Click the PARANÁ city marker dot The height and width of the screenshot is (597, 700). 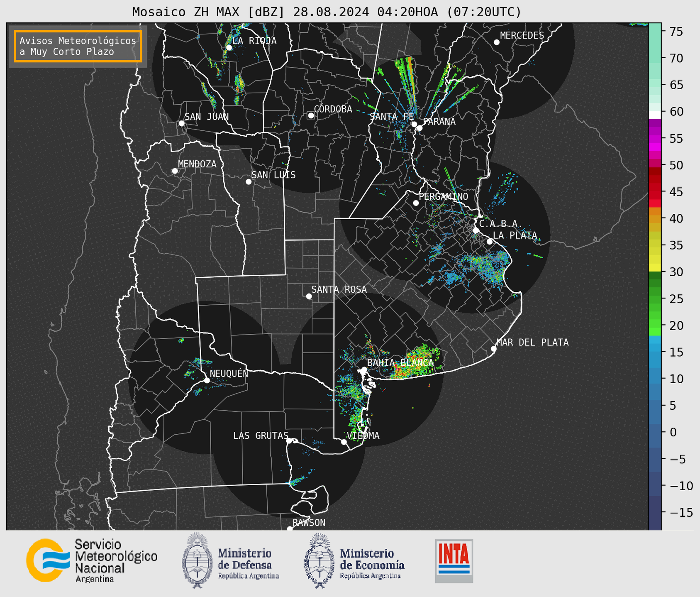(420, 128)
